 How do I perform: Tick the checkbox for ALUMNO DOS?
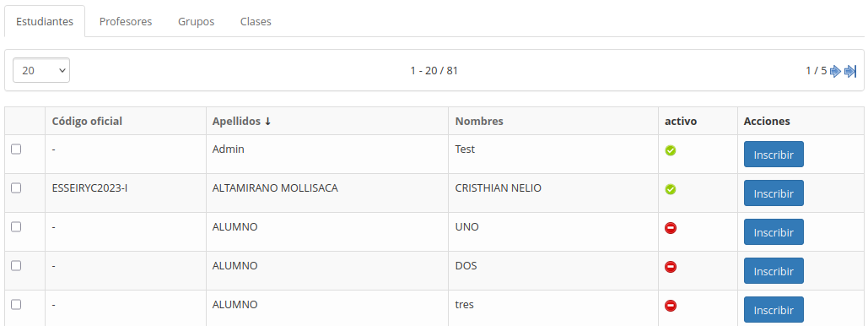pos(16,265)
